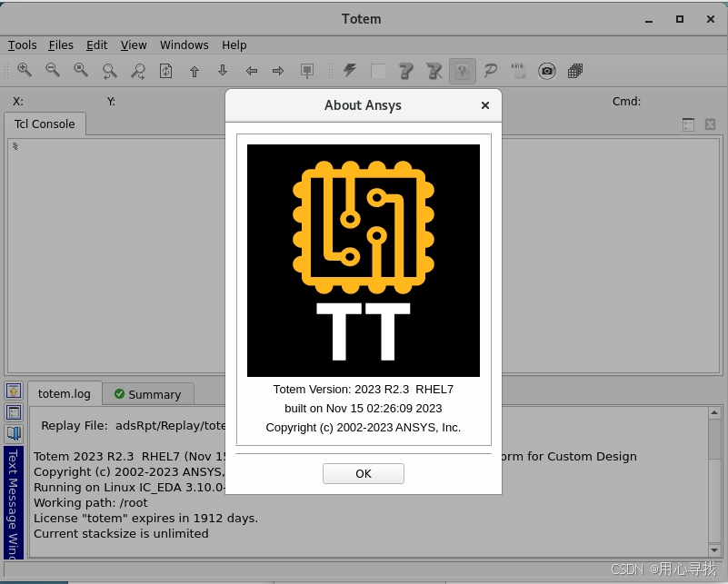
Task: Pan up with the up arrow icon
Action: pyautogui.click(x=194, y=71)
